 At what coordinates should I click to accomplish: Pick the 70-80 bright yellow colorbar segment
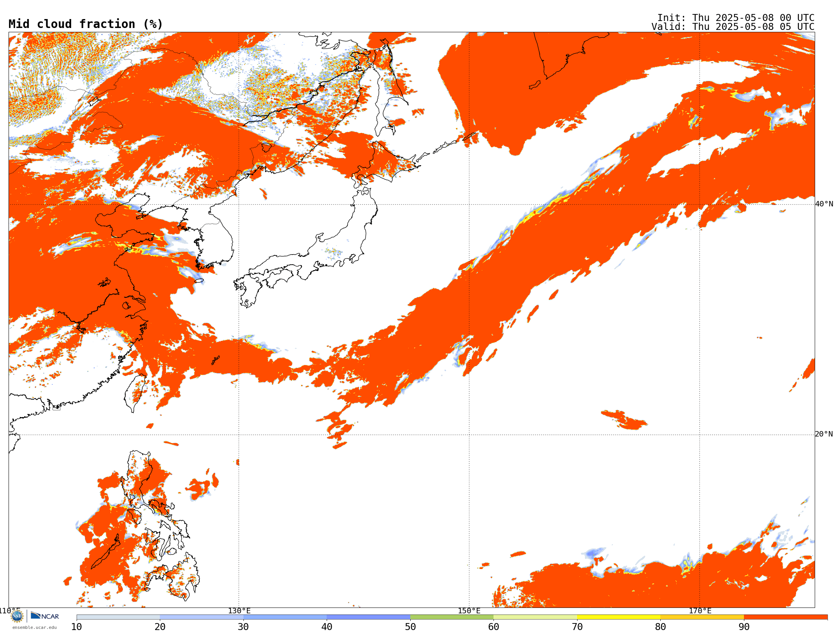pyautogui.click(x=619, y=617)
